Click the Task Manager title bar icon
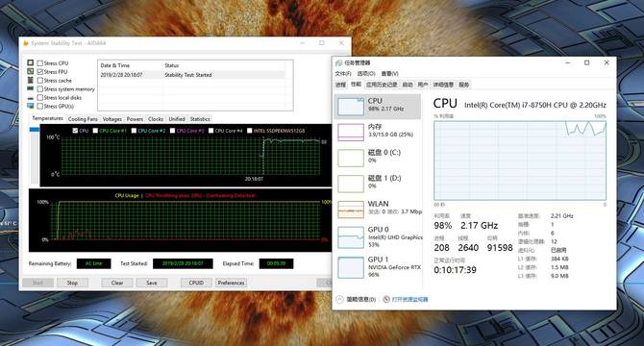 (339, 62)
